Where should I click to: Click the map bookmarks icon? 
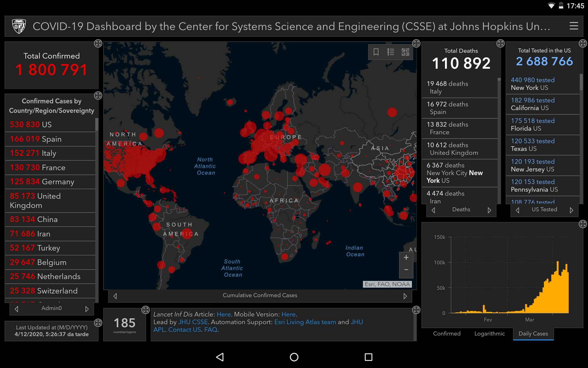pyautogui.click(x=376, y=52)
